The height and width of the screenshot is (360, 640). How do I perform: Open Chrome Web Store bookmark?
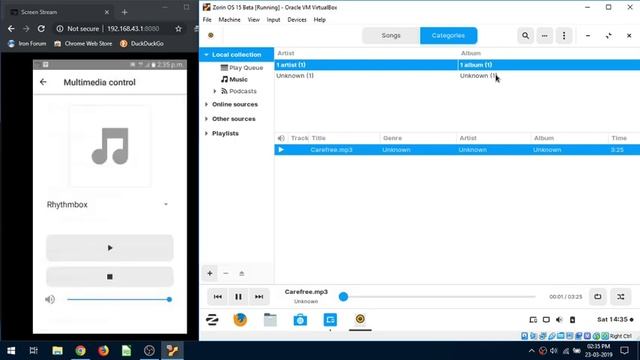(x=83, y=44)
